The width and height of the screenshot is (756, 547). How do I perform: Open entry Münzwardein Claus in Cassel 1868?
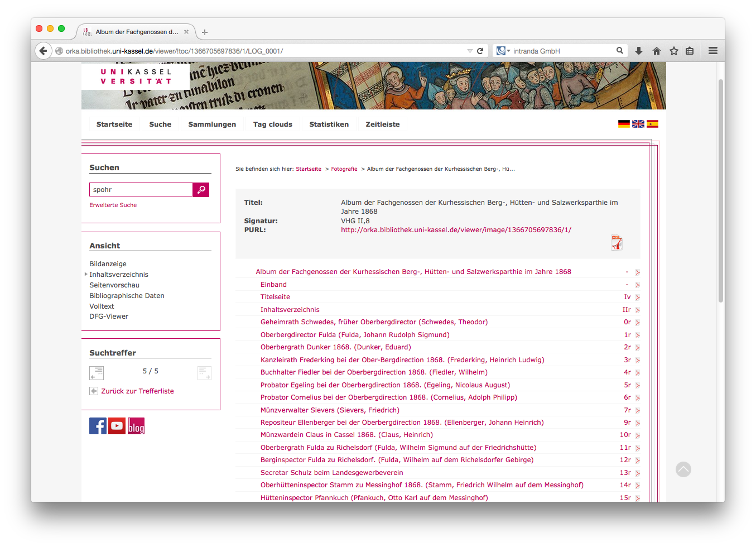pyautogui.click(x=346, y=435)
